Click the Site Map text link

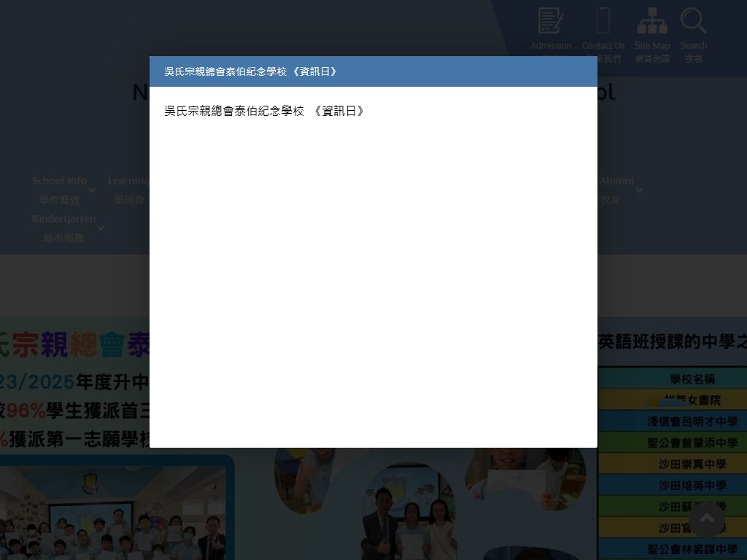point(652,46)
